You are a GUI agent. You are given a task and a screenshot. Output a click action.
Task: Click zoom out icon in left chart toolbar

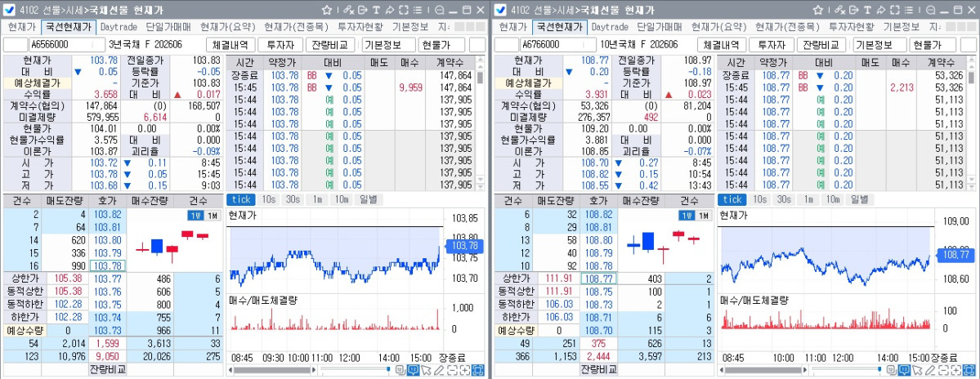coord(452,370)
